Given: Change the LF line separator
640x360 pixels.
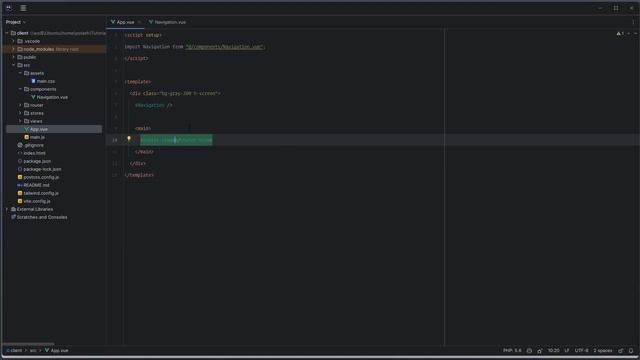Looking at the screenshot, I should 567,351.
